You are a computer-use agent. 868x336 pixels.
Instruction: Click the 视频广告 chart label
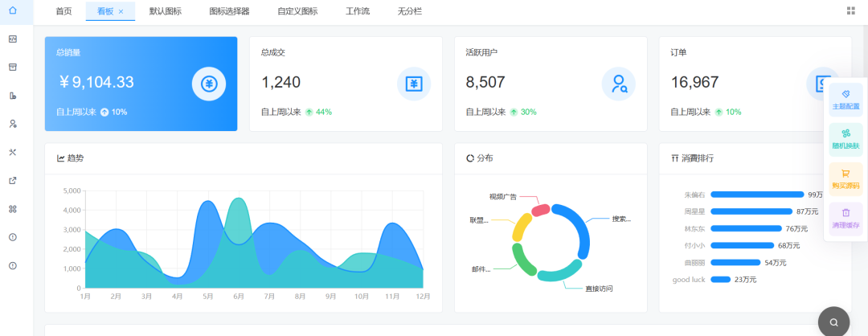(502, 196)
